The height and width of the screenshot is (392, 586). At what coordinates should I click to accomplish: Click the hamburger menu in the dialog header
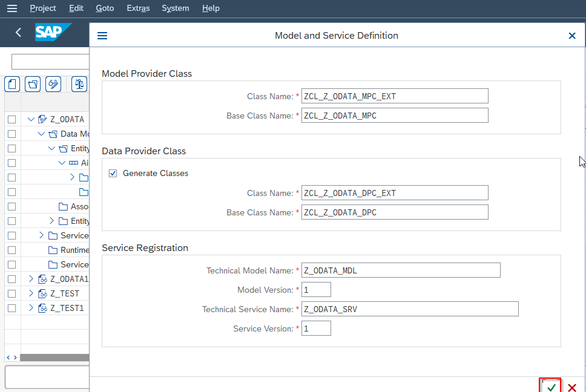(102, 35)
